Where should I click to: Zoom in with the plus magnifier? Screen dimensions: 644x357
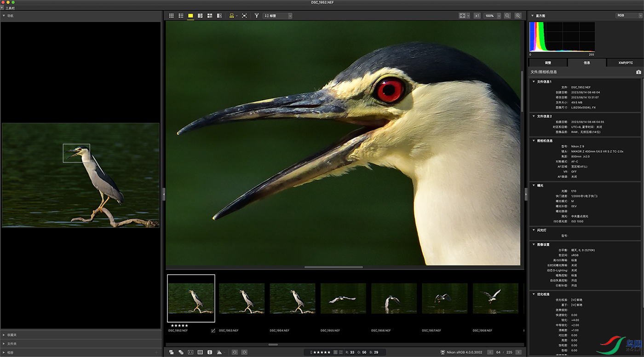click(518, 16)
